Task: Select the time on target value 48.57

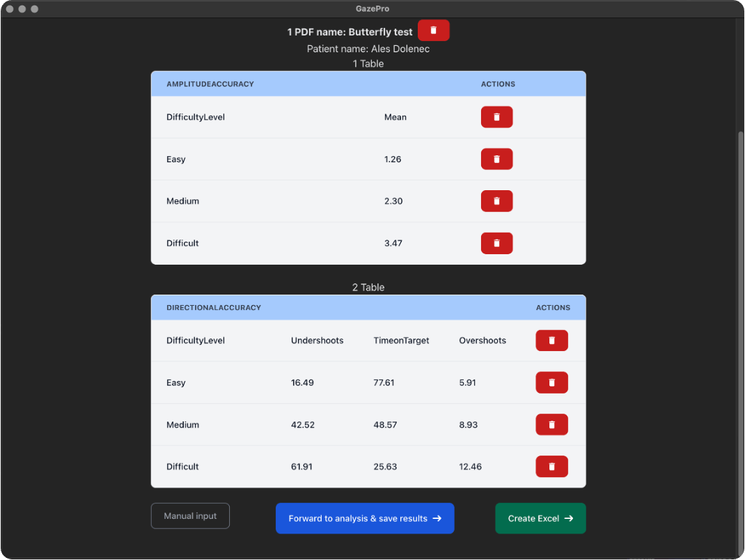Action: tap(385, 424)
